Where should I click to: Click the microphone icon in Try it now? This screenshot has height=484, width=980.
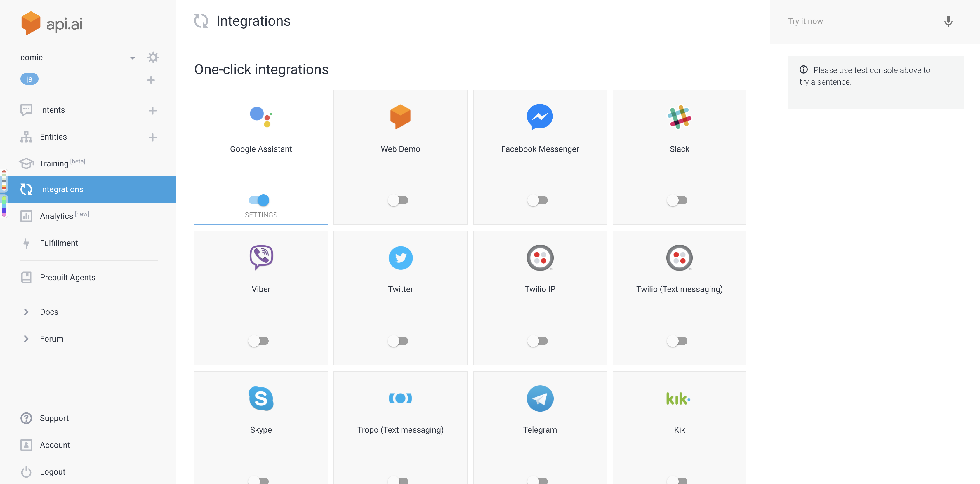tap(948, 21)
